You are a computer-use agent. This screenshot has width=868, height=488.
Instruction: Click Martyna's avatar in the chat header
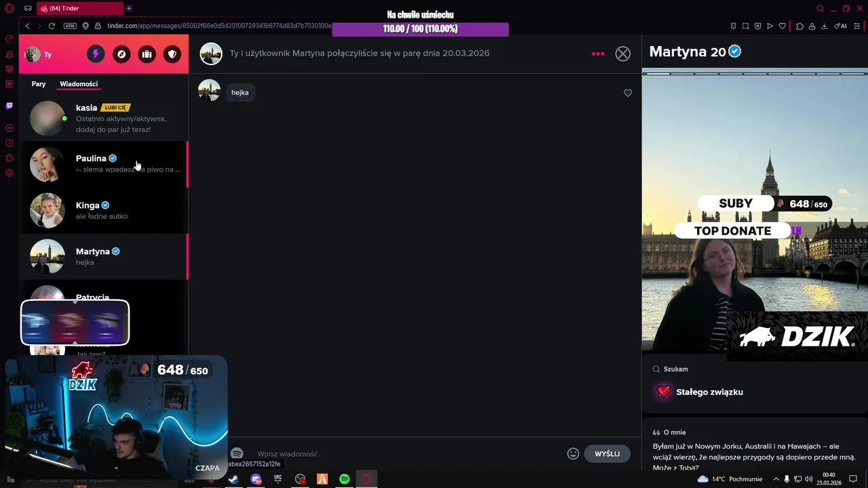211,54
